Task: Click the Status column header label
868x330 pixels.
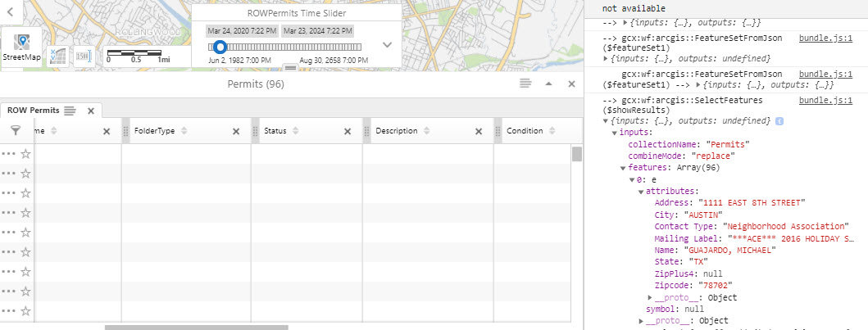Action: coord(275,131)
